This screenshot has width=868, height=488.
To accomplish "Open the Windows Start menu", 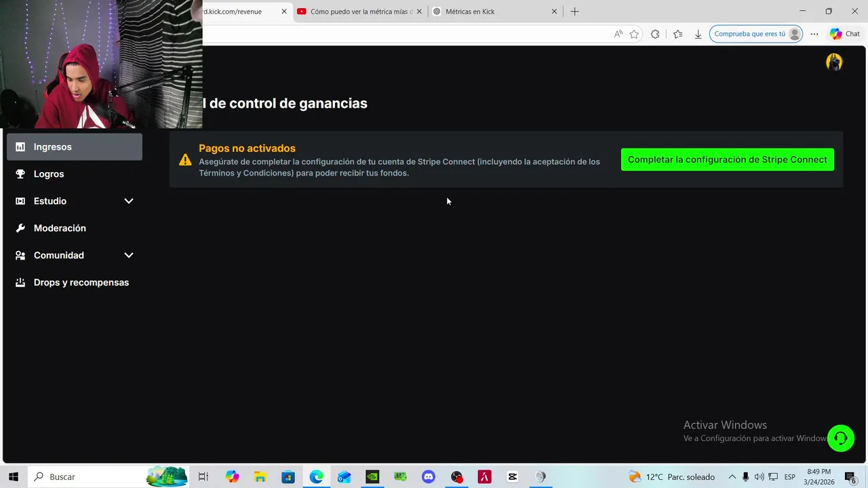I will coord(14,476).
